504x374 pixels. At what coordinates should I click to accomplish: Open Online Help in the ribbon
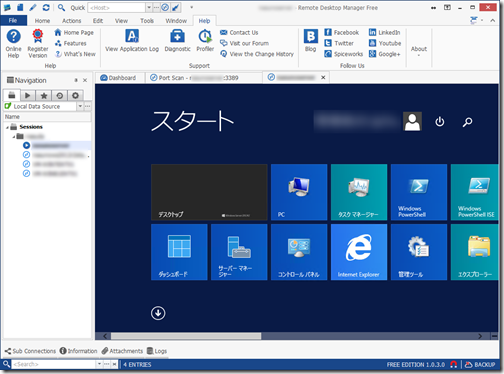coord(13,43)
